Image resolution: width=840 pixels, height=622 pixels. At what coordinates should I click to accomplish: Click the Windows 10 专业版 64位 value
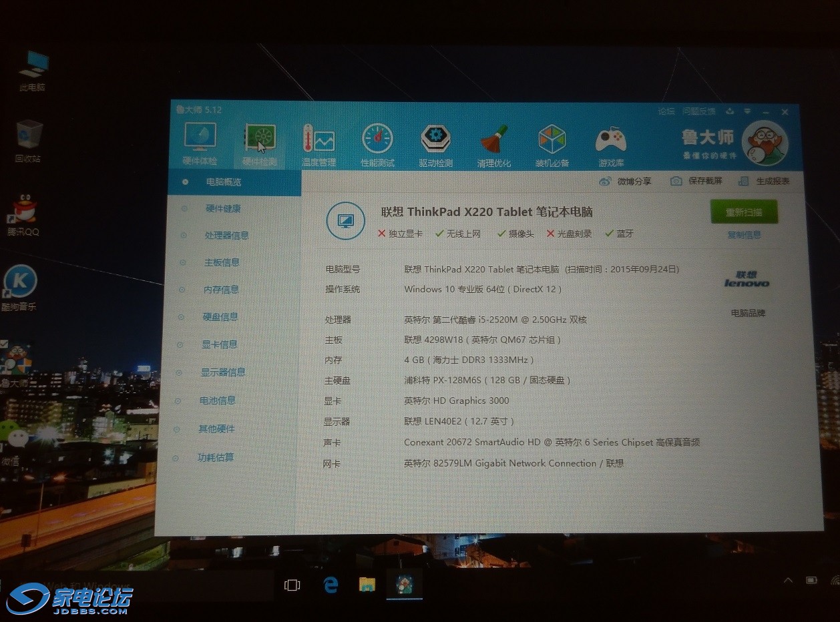[x=483, y=289]
